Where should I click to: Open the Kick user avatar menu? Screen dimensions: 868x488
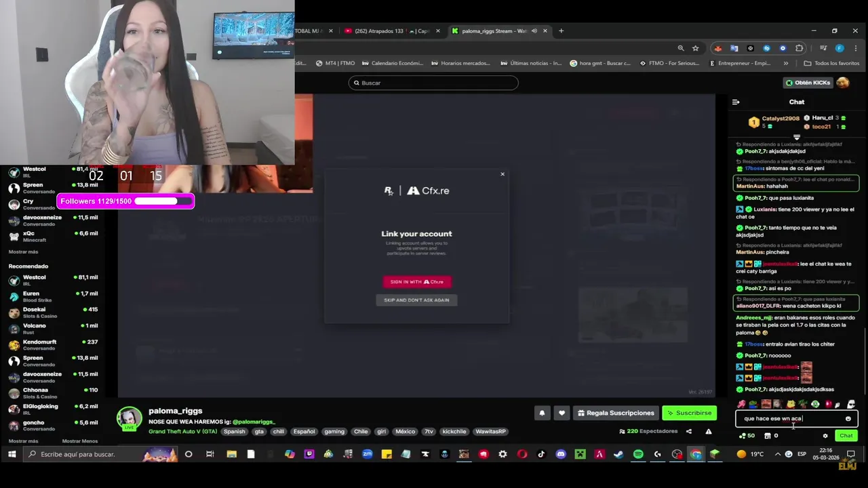click(843, 83)
